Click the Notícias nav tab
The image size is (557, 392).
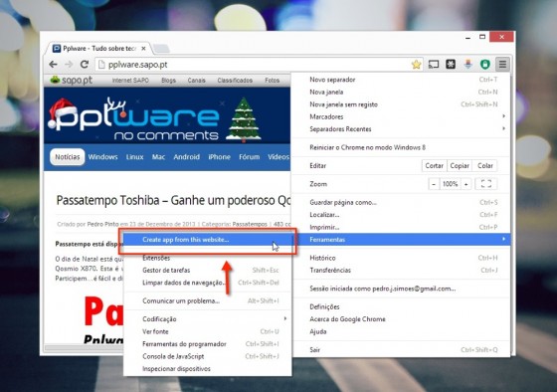tap(68, 157)
